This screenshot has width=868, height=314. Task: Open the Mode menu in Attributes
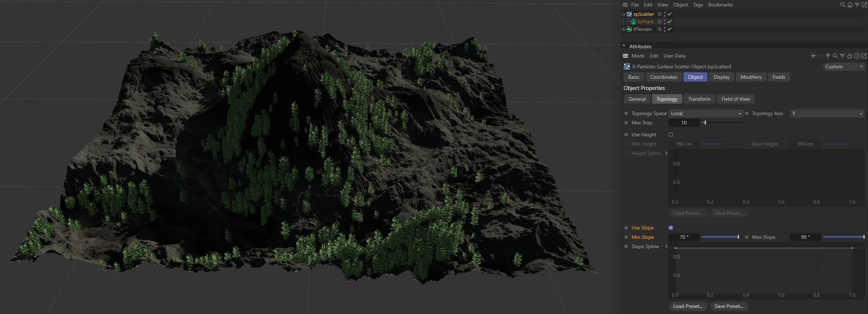638,56
